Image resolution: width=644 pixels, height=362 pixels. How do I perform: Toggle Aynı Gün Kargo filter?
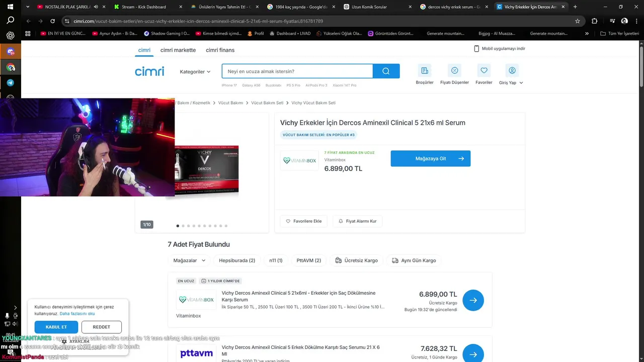click(x=414, y=260)
